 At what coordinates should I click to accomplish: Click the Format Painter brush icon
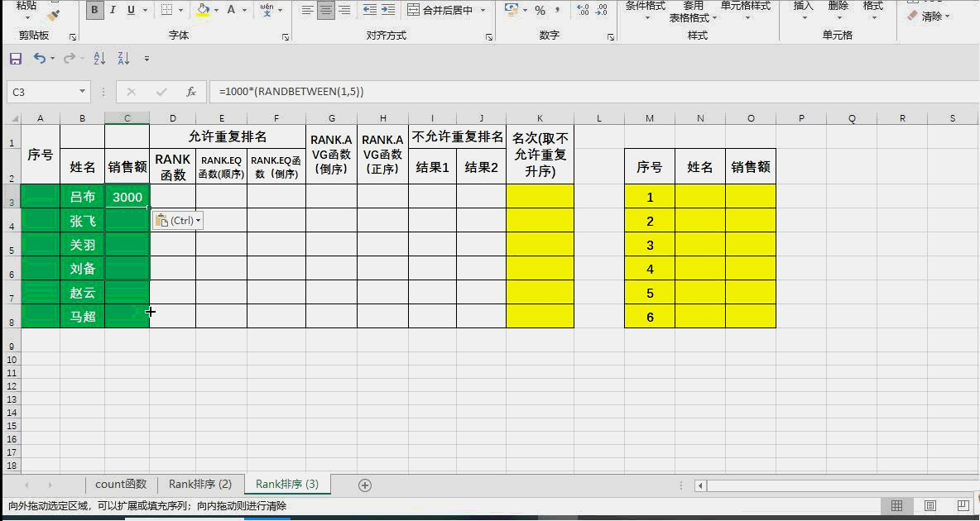click(x=55, y=15)
